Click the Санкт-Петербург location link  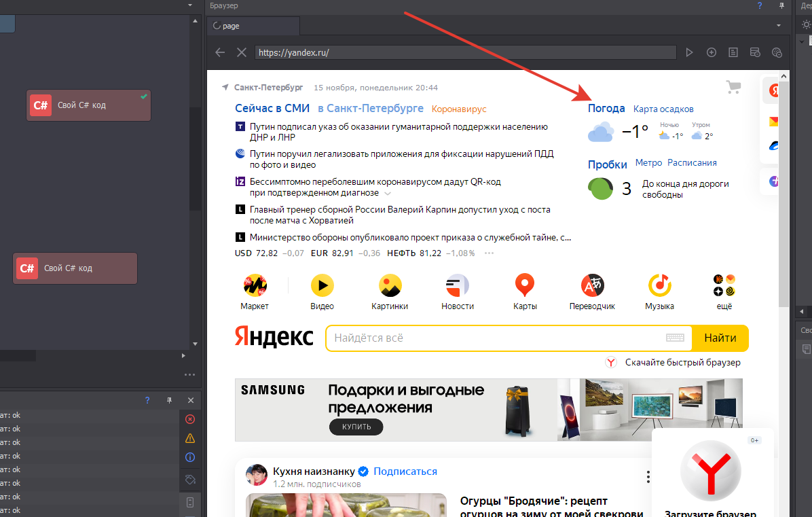(268, 88)
